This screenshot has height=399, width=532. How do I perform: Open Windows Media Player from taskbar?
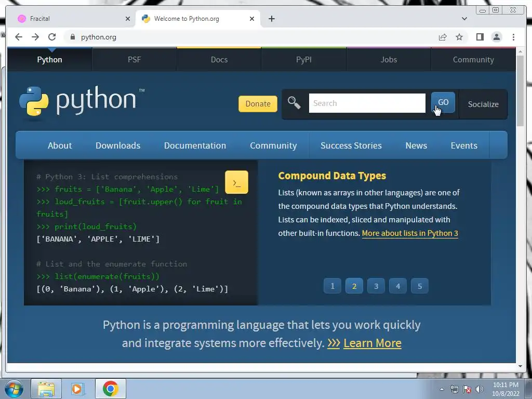click(78, 389)
